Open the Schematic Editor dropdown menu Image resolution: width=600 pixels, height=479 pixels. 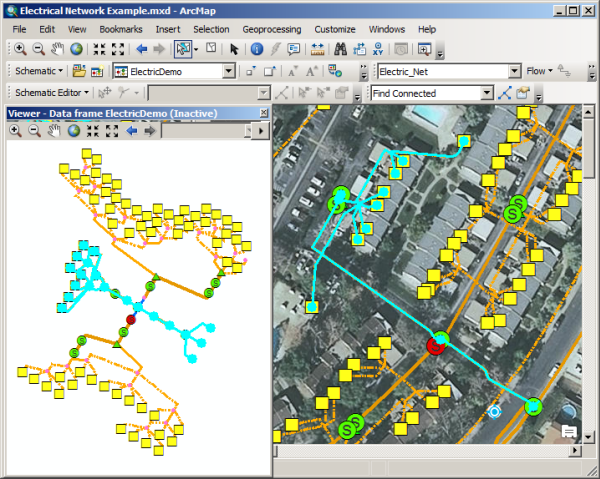click(x=52, y=93)
